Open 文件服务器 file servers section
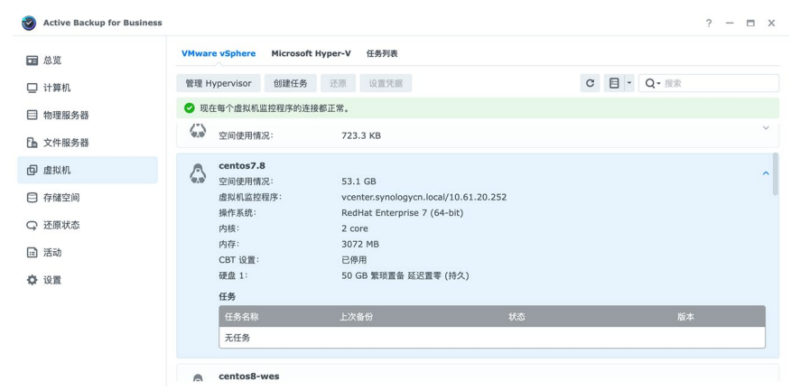This screenshot has height=391, width=800. [87, 142]
